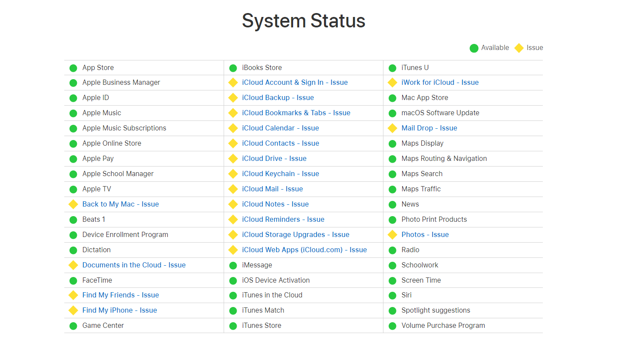
Task: Click the Photo Print Products text
Action: coord(434,220)
